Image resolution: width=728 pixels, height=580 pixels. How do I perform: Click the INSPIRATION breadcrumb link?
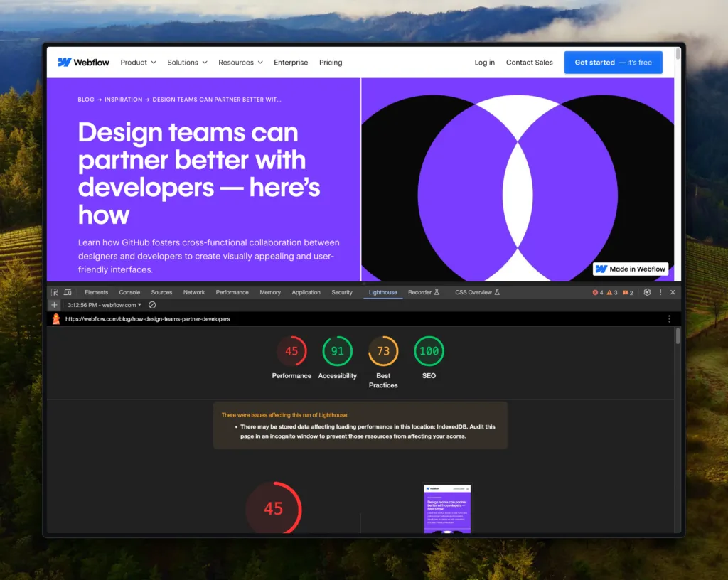click(124, 100)
